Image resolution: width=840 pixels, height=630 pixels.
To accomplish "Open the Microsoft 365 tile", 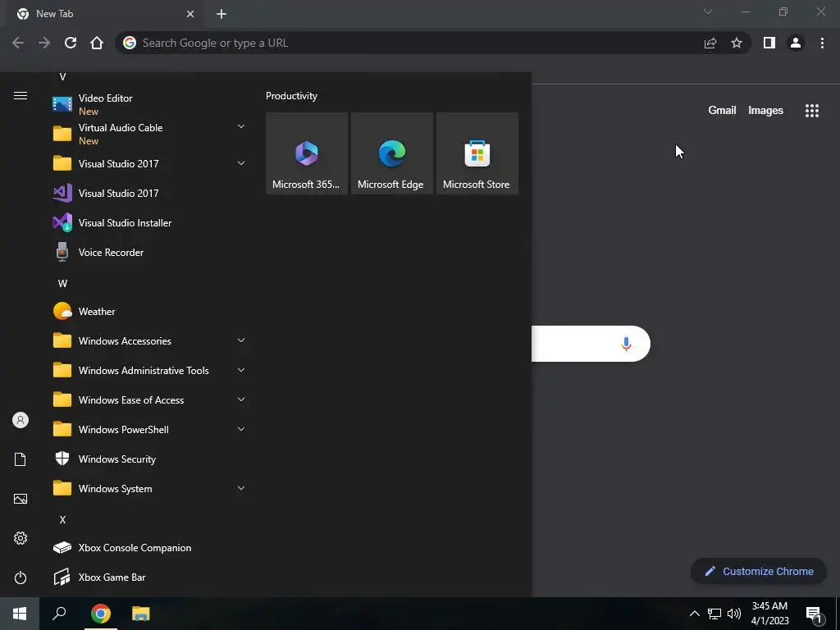I will click(307, 153).
